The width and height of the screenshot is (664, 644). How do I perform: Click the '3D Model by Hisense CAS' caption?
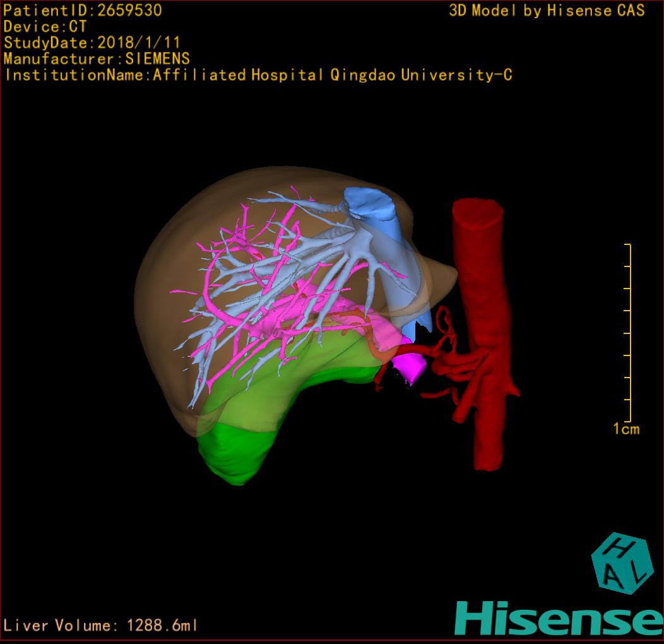coord(547,10)
